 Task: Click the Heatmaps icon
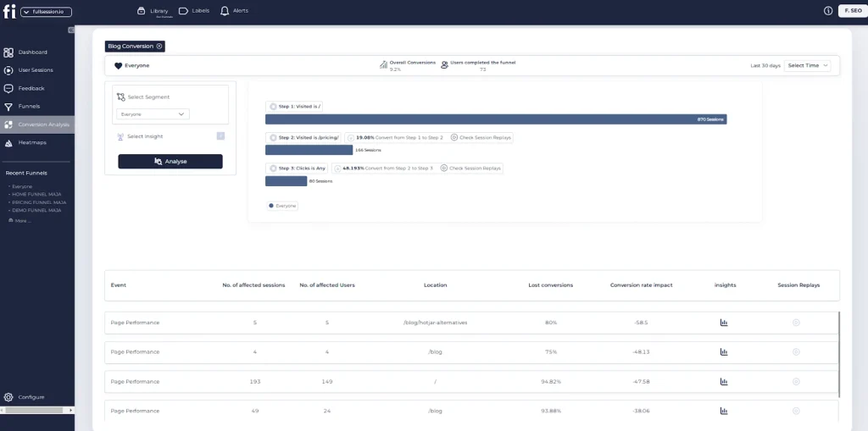[8, 143]
